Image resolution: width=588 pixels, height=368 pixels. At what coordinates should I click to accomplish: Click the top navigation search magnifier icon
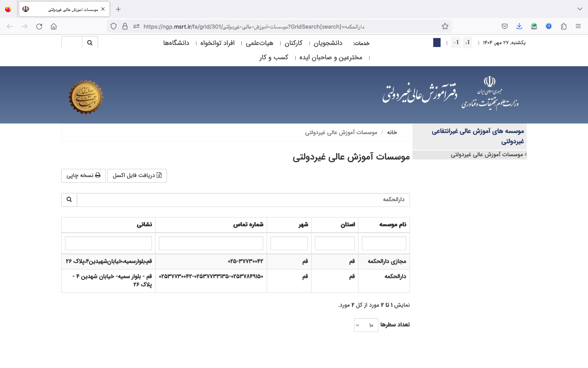pos(90,43)
